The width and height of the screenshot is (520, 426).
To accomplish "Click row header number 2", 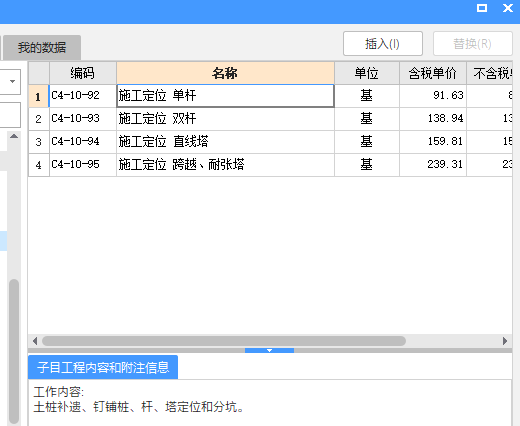I will pyautogui.click(x=39, y=119).
